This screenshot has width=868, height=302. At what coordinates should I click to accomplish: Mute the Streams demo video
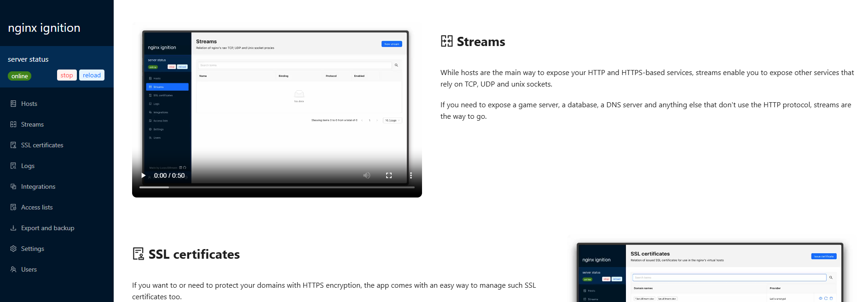tap(367, 175)
